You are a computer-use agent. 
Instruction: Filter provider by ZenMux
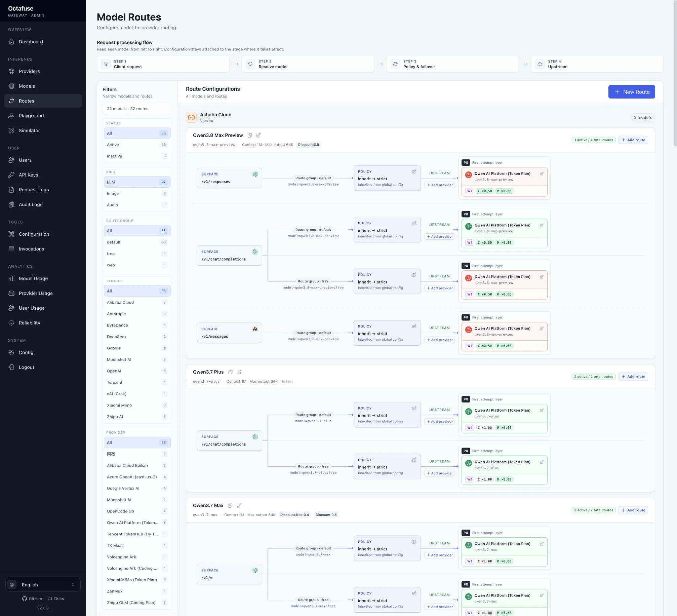(137, 591)
